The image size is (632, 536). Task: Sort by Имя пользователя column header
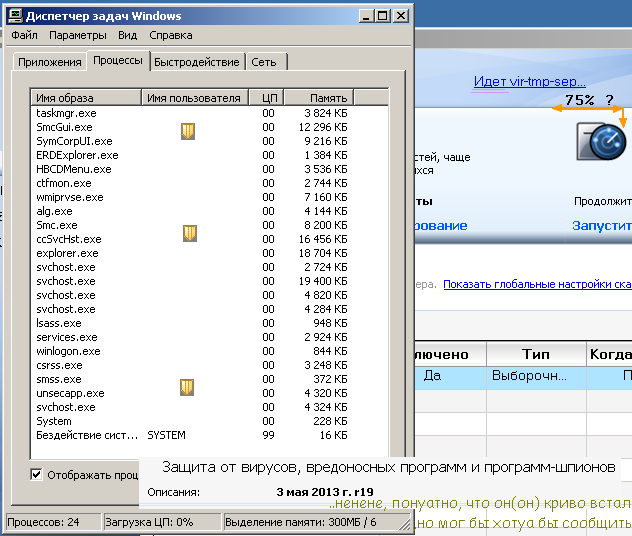coord(194,98)
